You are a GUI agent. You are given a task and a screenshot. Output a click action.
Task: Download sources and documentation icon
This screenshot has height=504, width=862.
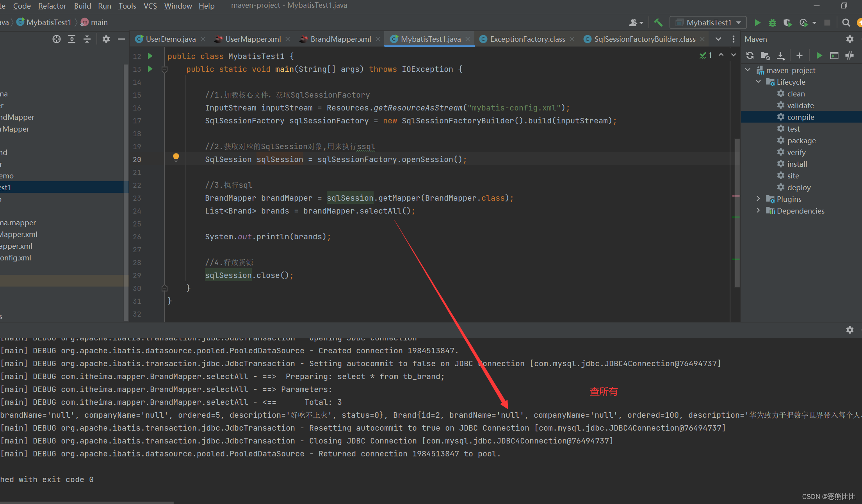780,55
